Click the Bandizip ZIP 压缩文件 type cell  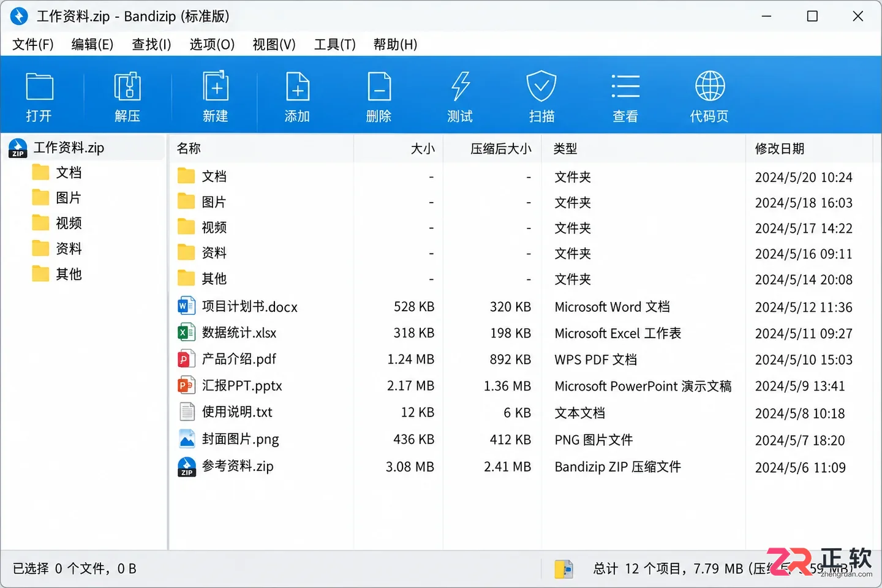click(618, 467)
